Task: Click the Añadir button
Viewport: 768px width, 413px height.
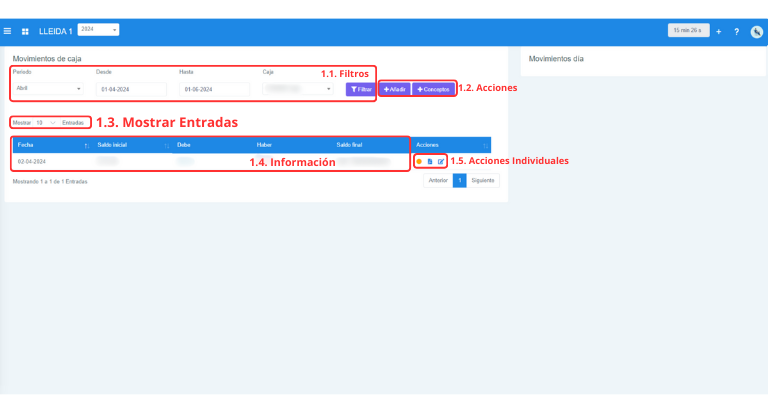Action: point(394,89)
